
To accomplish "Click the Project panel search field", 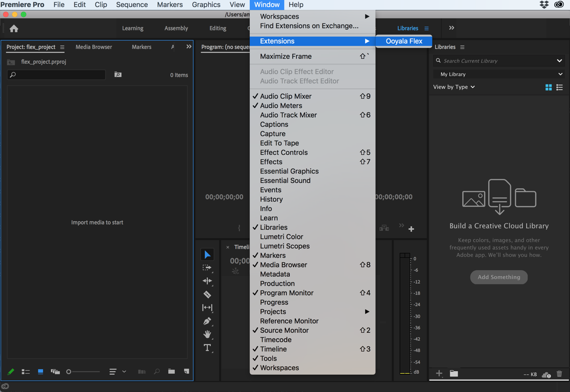I will [x=56, y=74].
